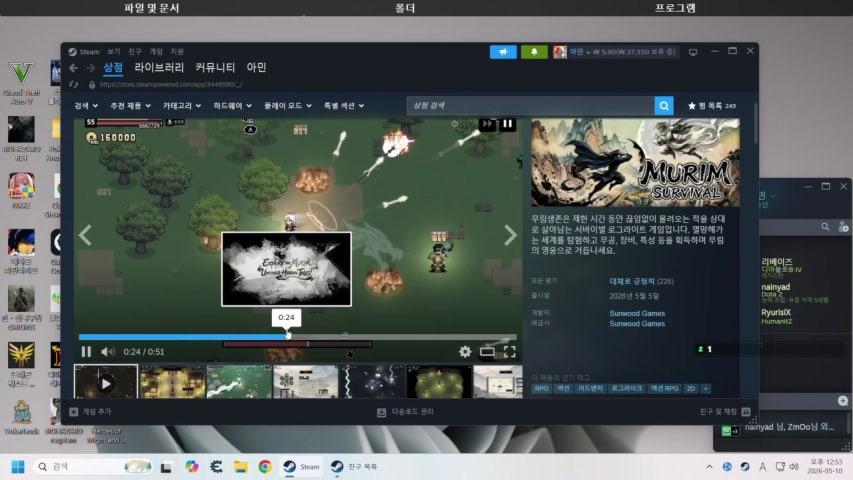This screenshot has height=480, width=853.
Task: Click the Task View icon on taskbar
Action: [x=166, y=467]
